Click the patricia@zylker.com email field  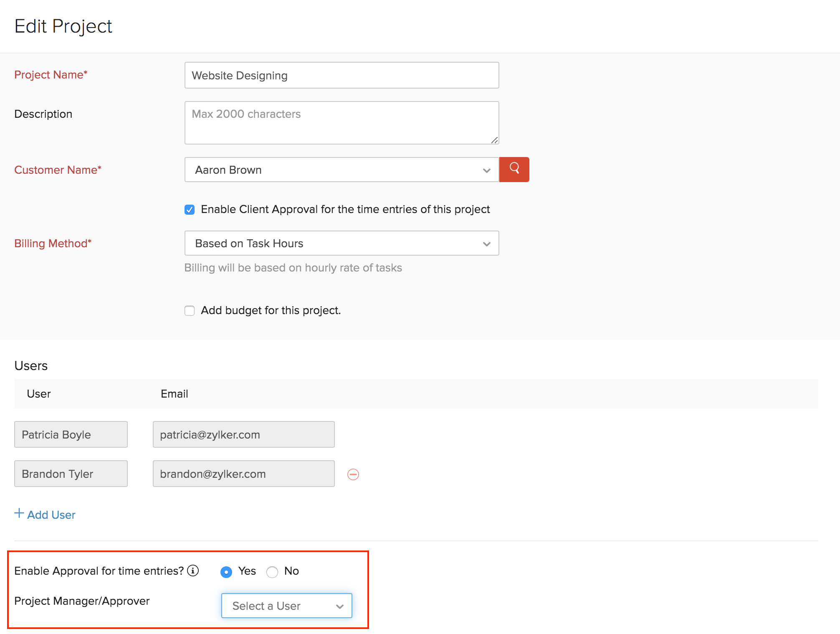(x=243, y=434)
